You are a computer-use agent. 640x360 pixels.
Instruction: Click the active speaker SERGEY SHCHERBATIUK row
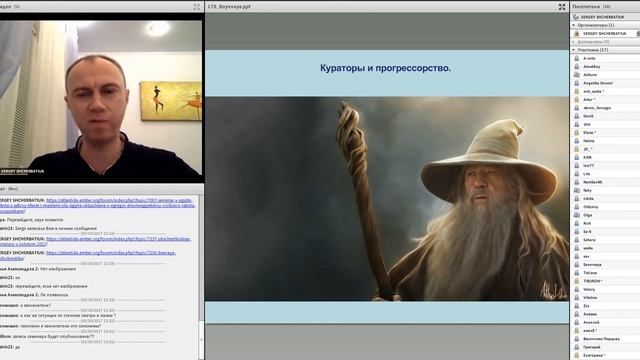pos(605,17)
